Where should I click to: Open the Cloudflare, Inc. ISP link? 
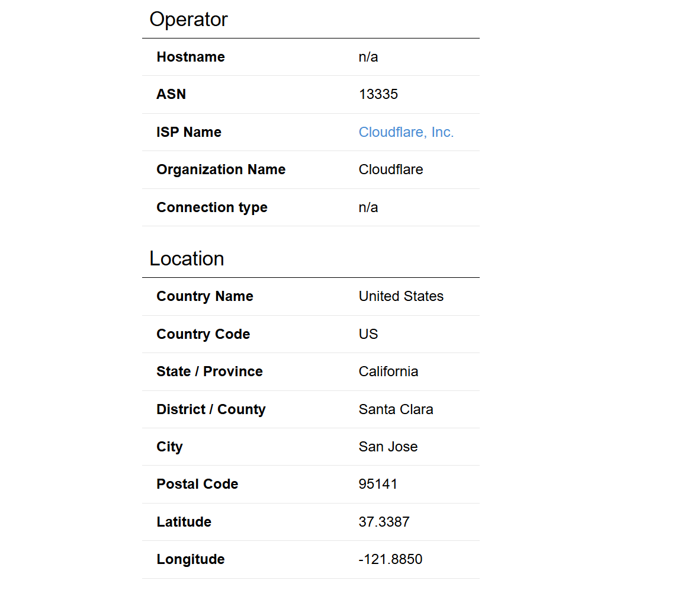[406, 132]
